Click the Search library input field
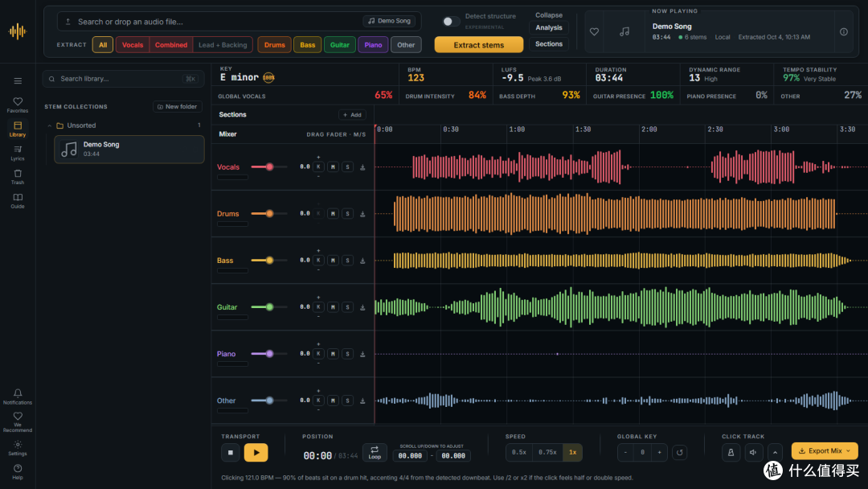Viewport: 868px width, 489px height. click(124, 79)
